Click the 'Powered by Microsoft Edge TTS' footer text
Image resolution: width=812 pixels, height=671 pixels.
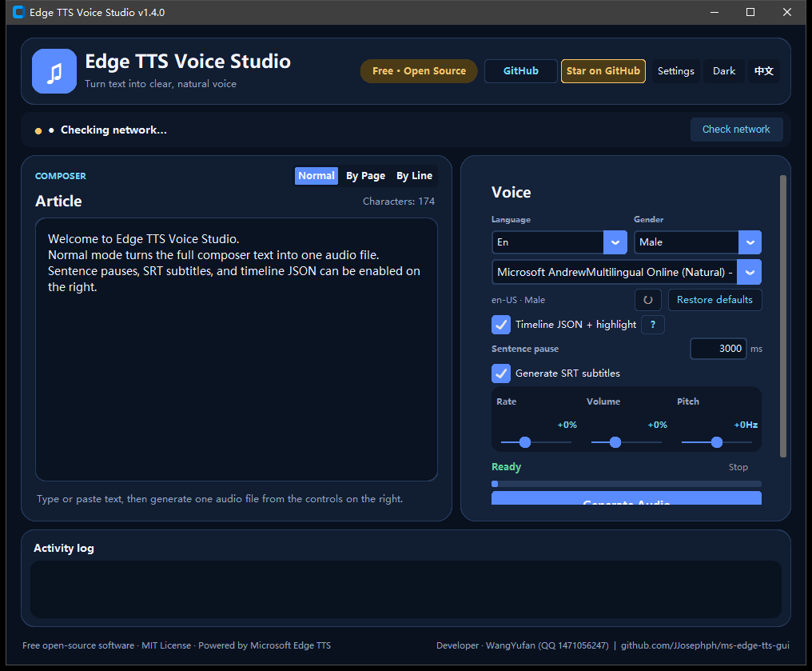point(265,645)
